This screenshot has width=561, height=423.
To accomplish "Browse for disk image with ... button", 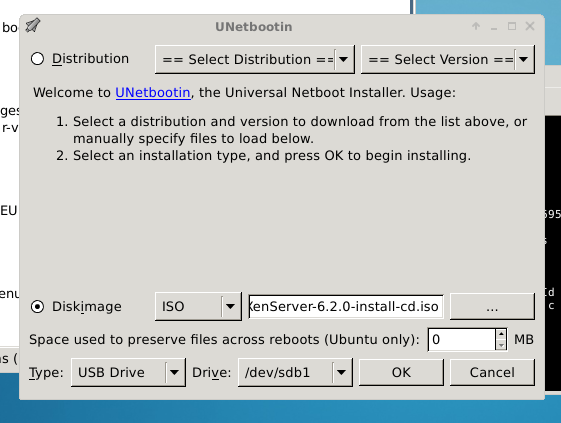I will 492,307.
